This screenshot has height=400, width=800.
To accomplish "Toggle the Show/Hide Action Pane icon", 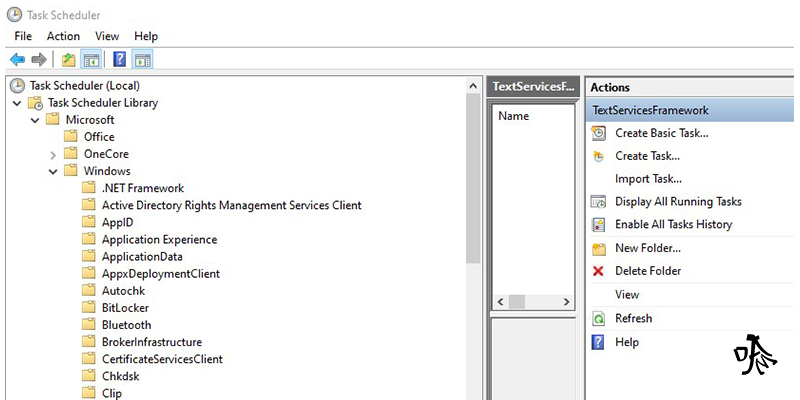I will point(142,60).
